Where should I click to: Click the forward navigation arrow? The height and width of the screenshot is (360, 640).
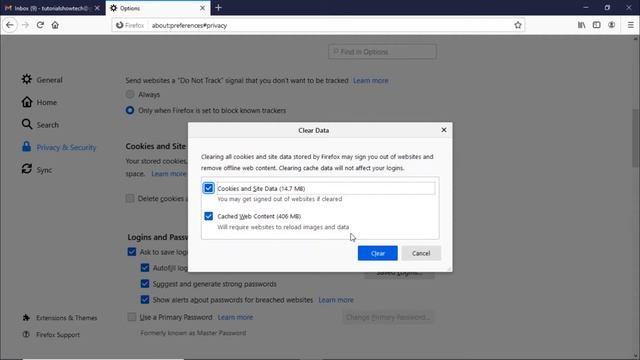pos(25,25)
